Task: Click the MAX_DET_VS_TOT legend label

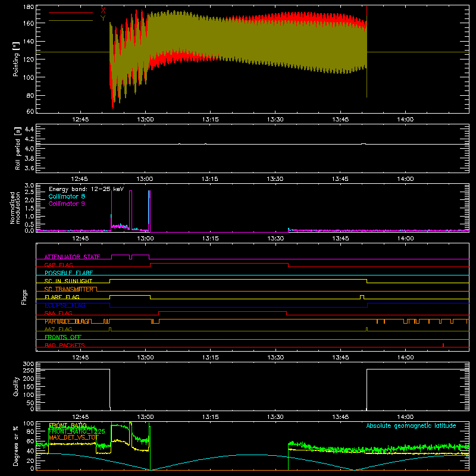Action: coord(74,437)
